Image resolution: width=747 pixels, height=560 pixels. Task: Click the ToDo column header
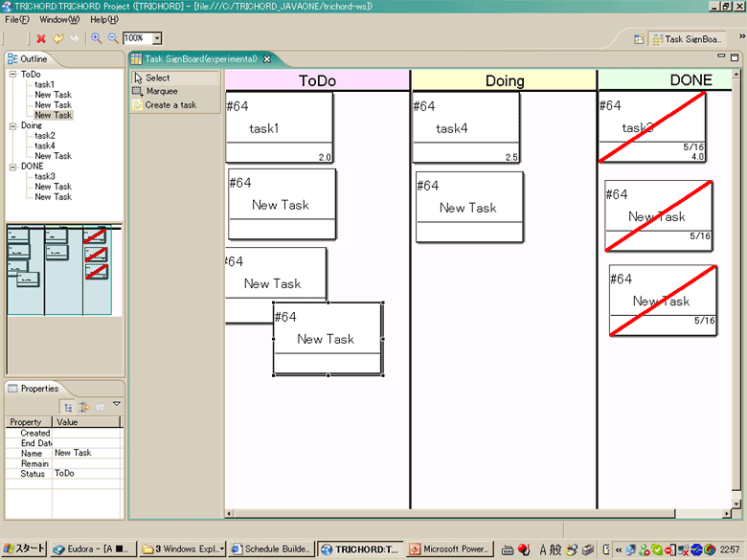coord(317,80)
